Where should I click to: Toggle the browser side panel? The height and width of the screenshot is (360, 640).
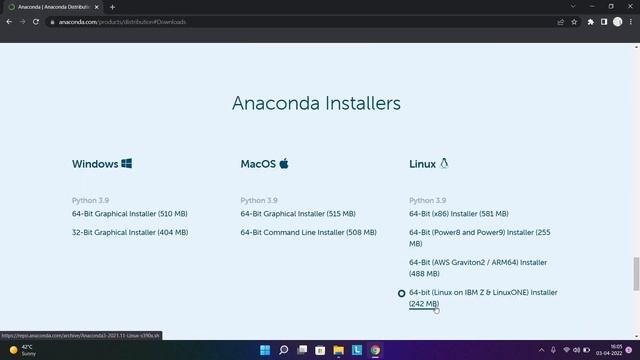point(604,22)
